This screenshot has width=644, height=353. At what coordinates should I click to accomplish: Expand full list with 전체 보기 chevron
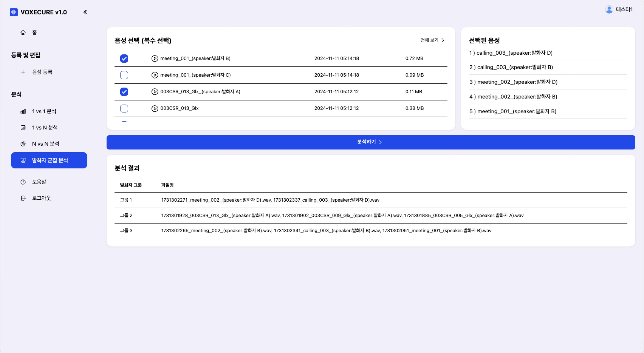click(x=443, y=40)
